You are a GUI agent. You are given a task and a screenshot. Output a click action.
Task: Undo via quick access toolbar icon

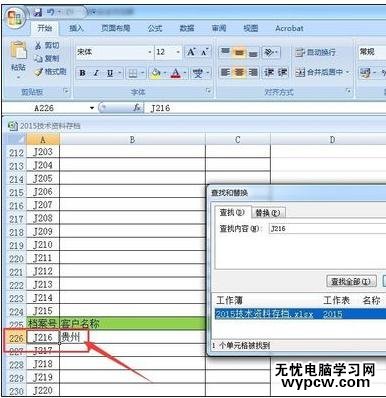[50, 13]
